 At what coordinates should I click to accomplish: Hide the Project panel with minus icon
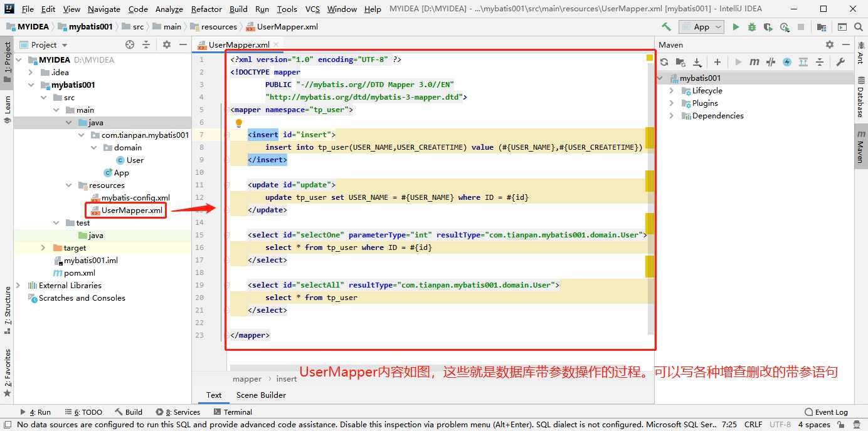[182, 44]
